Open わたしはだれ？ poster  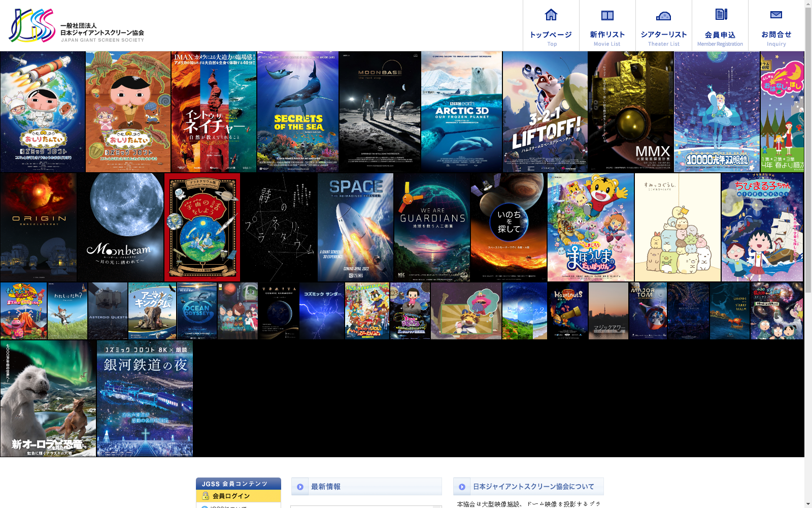[67, 311]
